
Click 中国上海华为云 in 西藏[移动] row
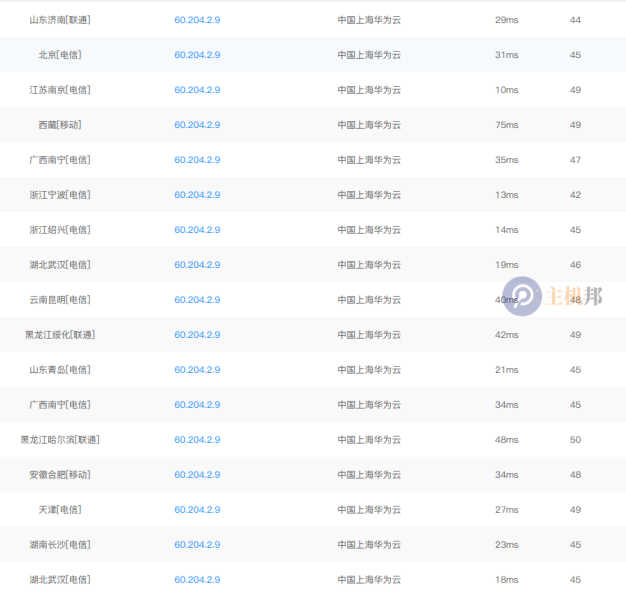tap(369, 125)
